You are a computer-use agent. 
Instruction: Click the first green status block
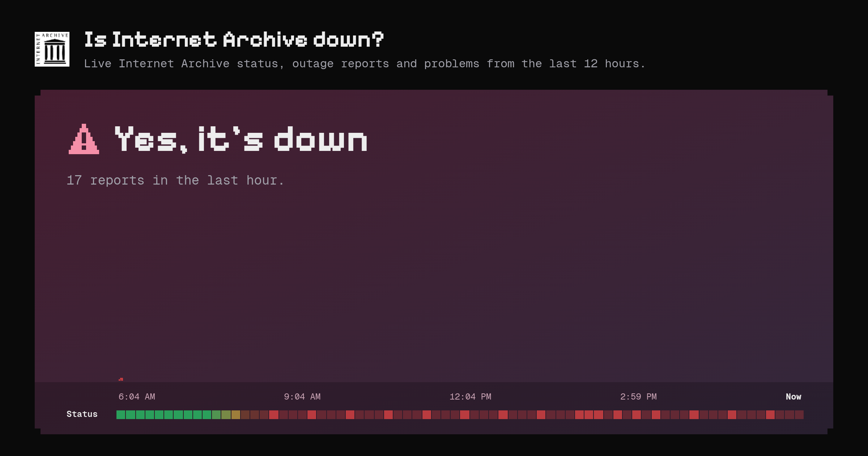121,415
